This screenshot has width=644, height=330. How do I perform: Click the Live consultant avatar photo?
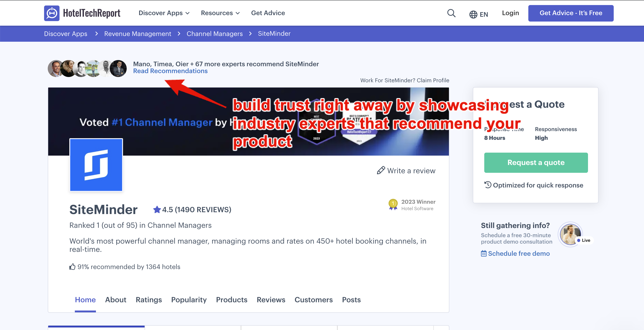point(570,234)
